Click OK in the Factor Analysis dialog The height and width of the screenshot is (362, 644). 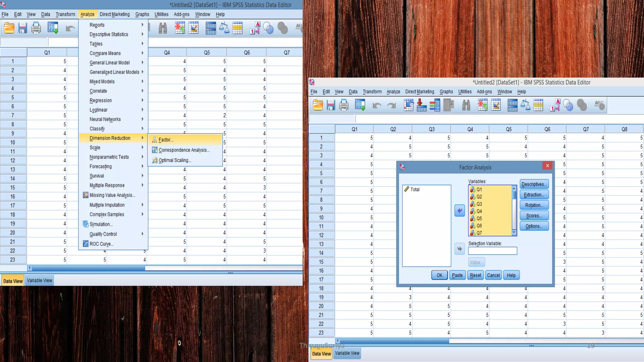[x=439, y=275]
